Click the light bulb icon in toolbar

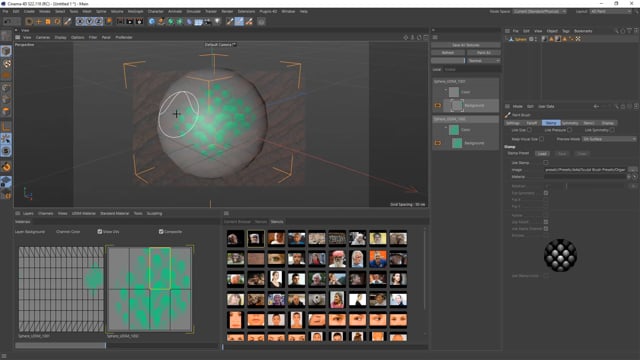click(x=217, y=22)
